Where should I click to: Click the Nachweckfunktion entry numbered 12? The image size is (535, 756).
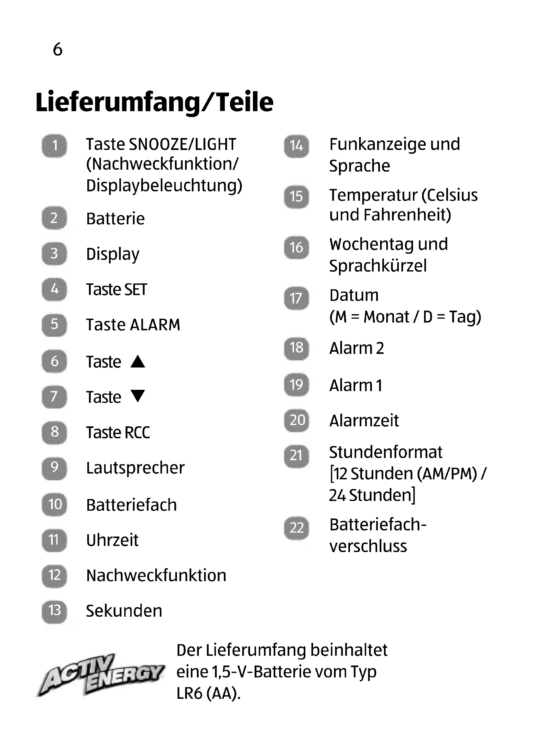click(x=156, y=576)
